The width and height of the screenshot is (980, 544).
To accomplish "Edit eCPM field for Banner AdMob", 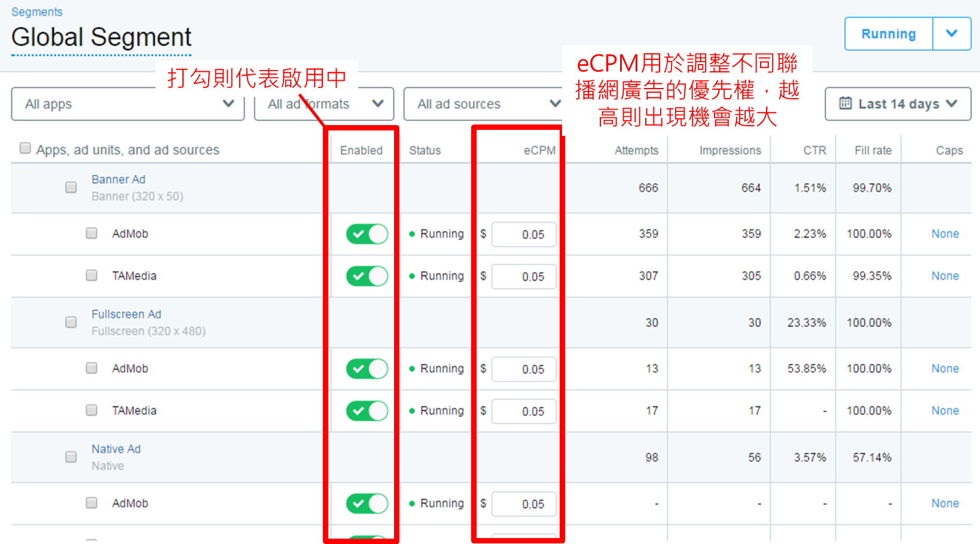I will tap(524, 235).
